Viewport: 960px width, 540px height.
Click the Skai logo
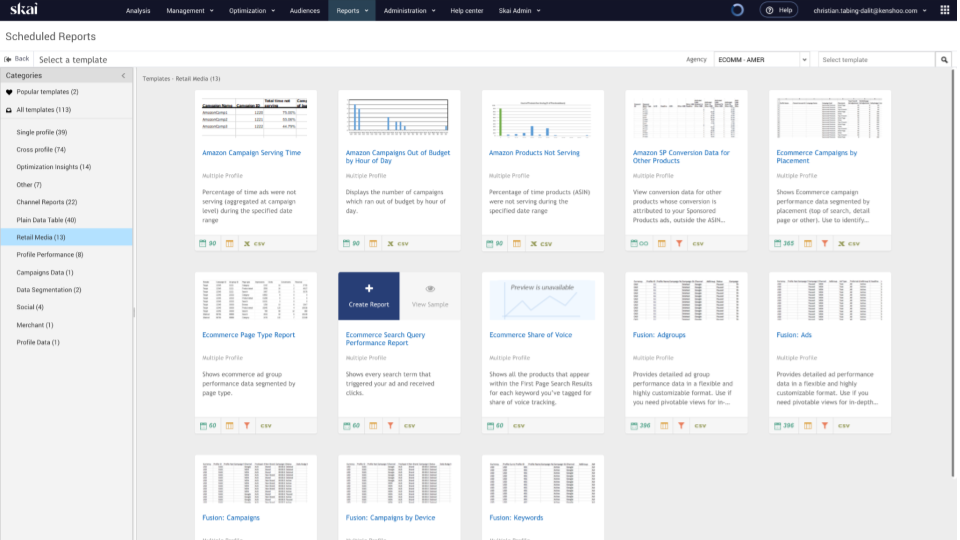click(x=24, y=9)
